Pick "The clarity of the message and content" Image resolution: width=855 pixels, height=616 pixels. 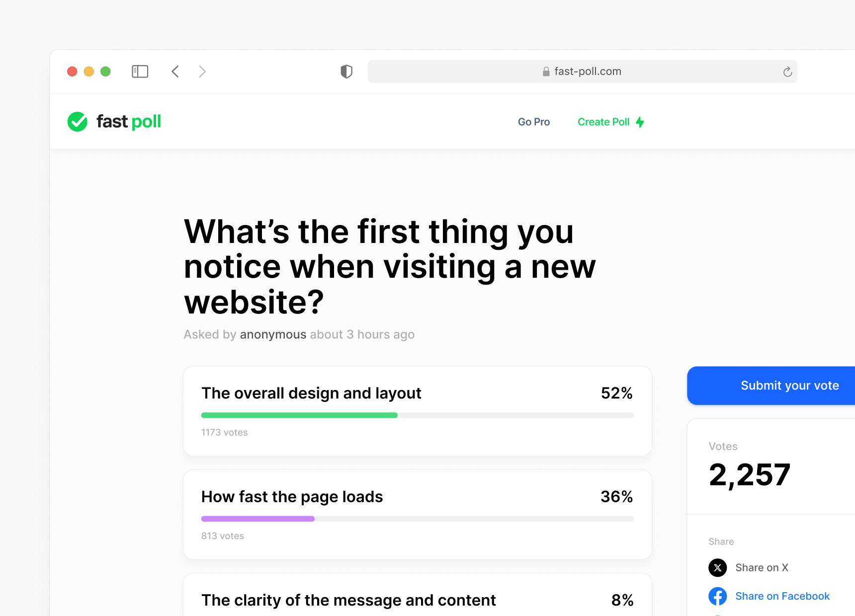[418, 595]
